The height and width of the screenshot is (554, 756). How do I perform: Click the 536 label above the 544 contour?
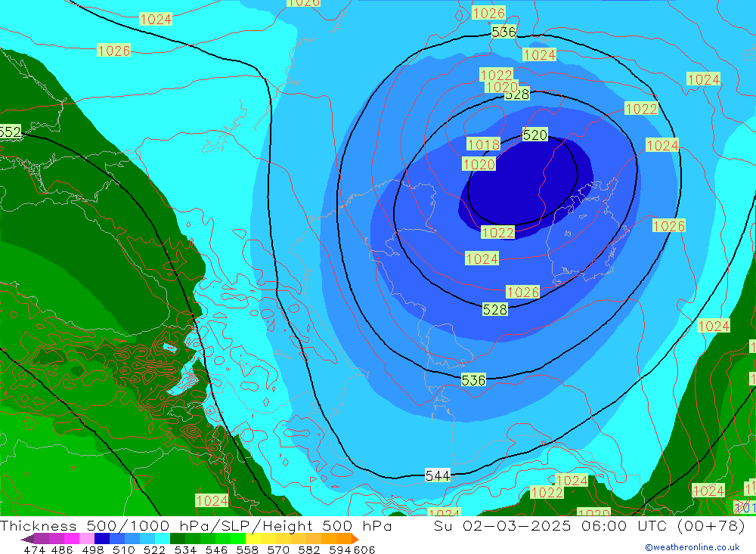473,380
